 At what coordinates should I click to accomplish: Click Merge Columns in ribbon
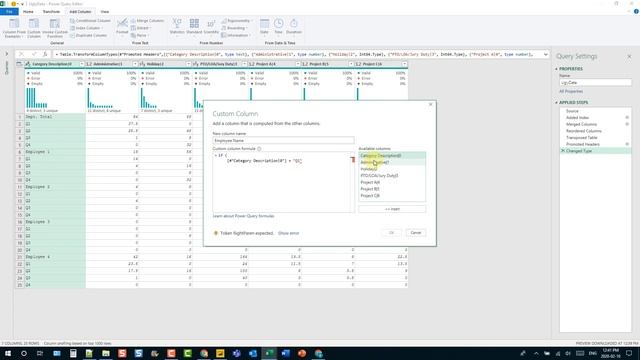coord(147,21)
